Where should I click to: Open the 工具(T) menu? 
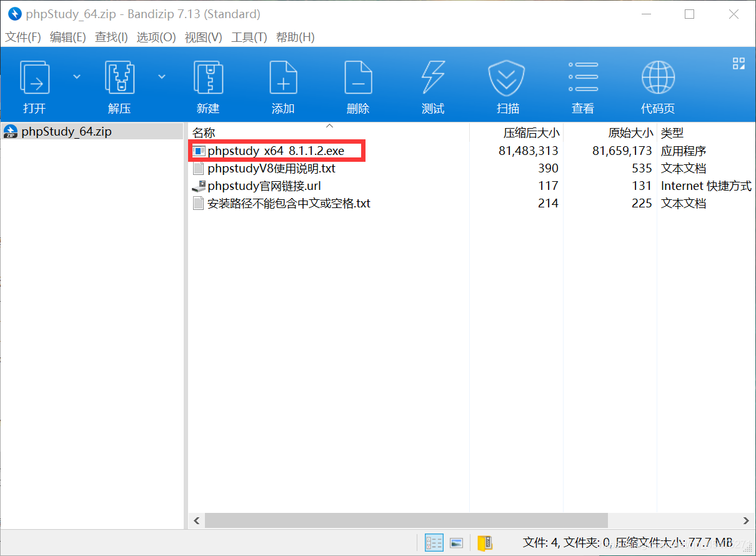(x=249, y=37)
